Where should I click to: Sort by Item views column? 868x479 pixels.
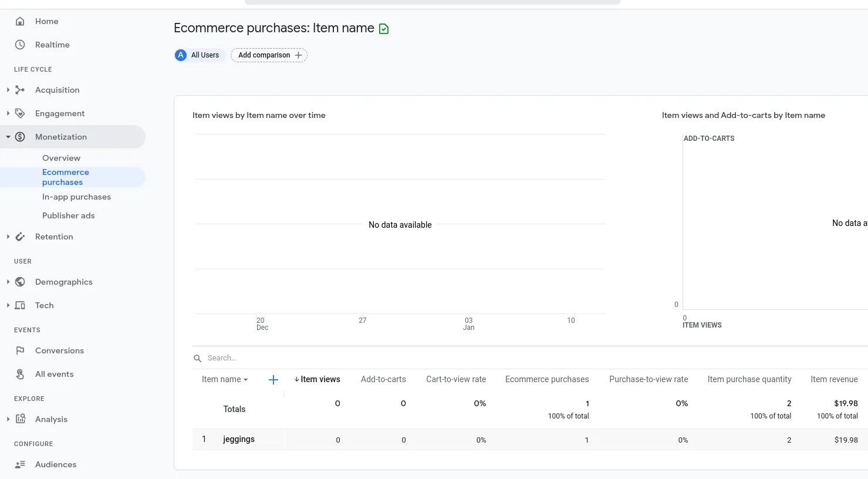(x=320, y=379)
